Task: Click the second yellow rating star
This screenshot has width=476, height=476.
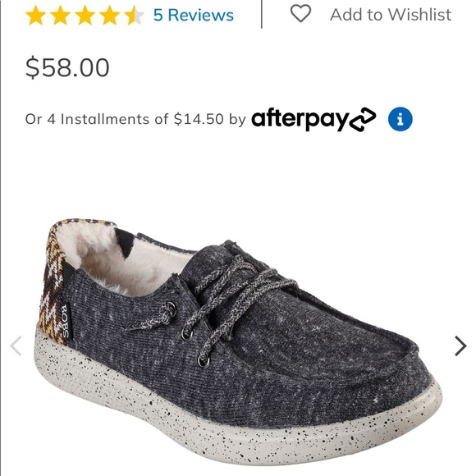Action: point(60,15)
